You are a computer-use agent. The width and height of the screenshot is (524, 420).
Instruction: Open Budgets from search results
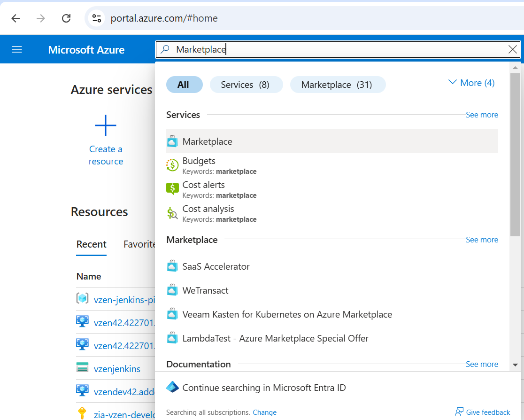(x=199, y=161)
